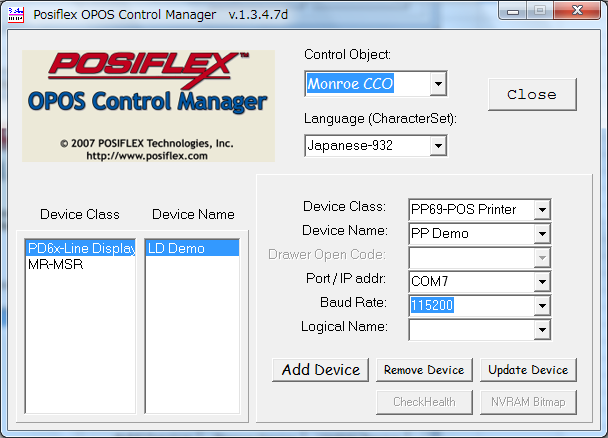Select MR-MSR in the Device Class list
The height and width of the screenshot is (438, 608).
click(81, 264)
